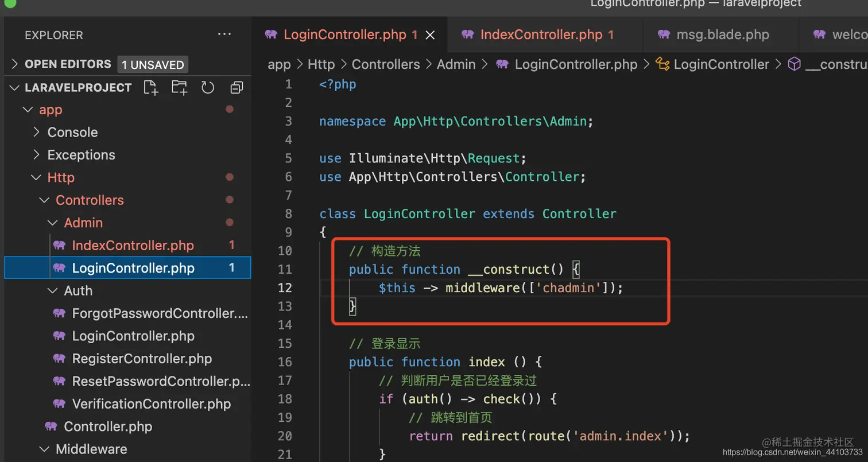Collapse all folders in explorer
The height and width of the screenshot is (462, 868).
[236, 88]
